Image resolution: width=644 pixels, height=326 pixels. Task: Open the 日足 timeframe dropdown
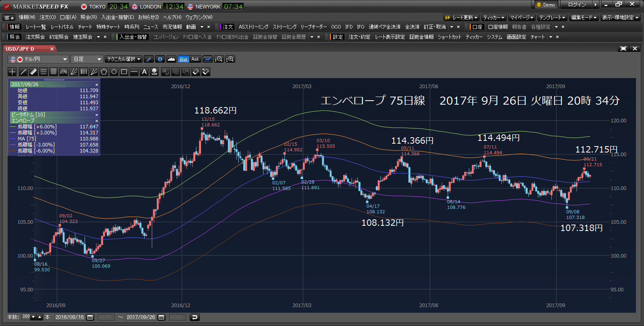coord(87,59)
